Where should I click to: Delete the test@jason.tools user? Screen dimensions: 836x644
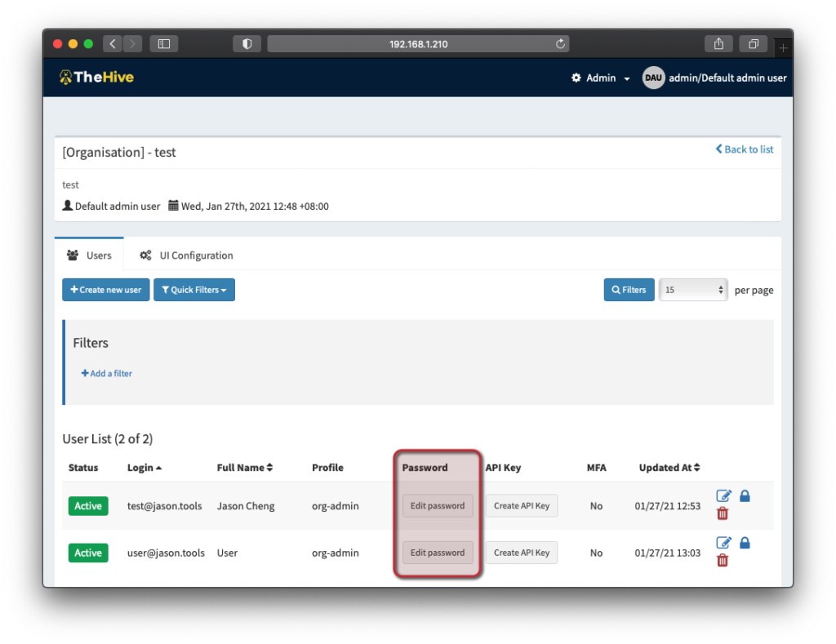click(723, 513)
